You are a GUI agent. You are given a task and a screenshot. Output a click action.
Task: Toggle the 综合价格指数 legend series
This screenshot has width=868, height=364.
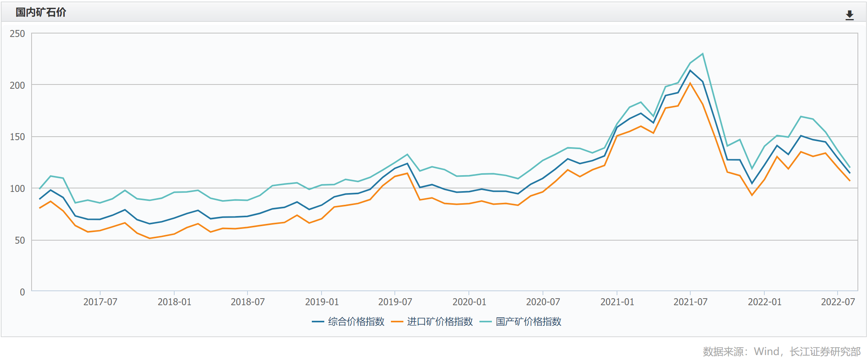(356, 322)
